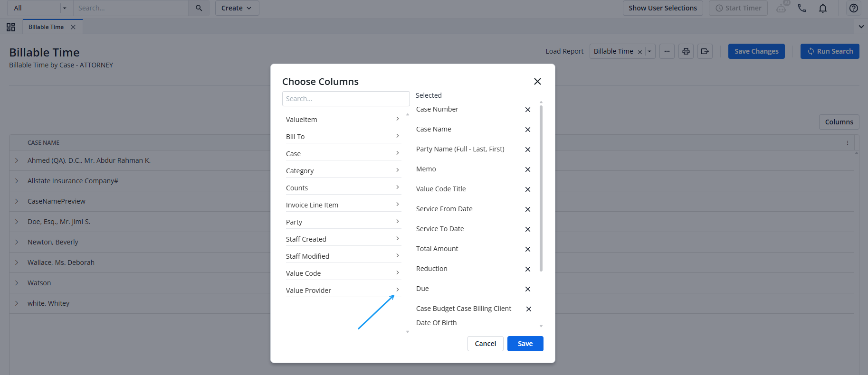
Task: Remove Memo from selected columns
Action: click(x=527, y=169)
